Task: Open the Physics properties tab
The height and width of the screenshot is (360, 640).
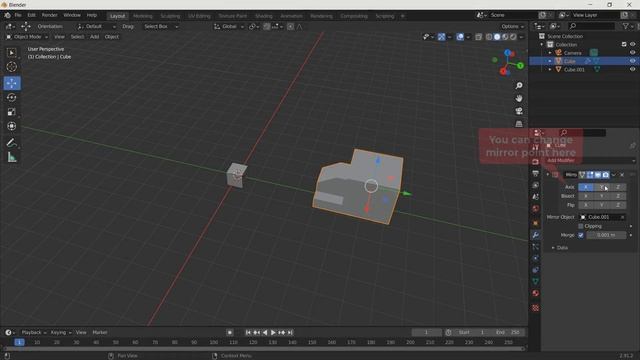Action: coord(536,258)
